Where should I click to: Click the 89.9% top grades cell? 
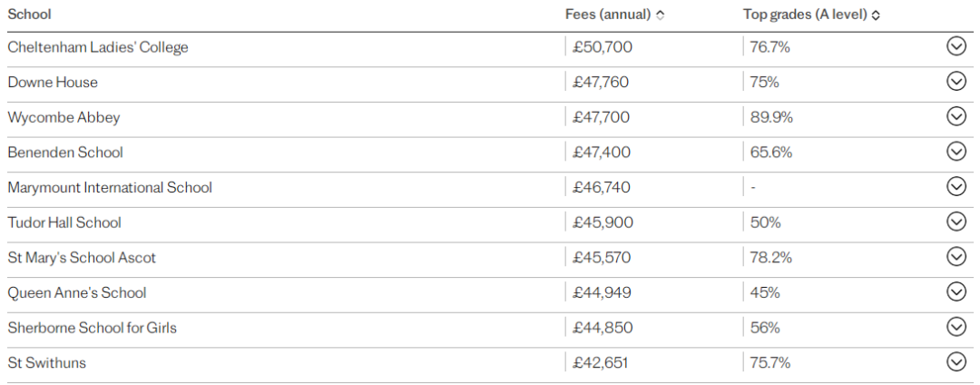pyautogui.click(x=771, y=117)
